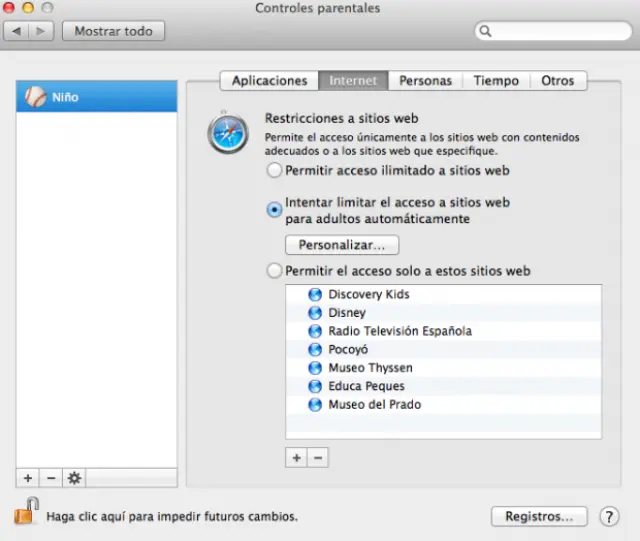Click the lock icon to prevent changes
The image size is (640, 541).
pyautogui.click(x=25, y=514)
